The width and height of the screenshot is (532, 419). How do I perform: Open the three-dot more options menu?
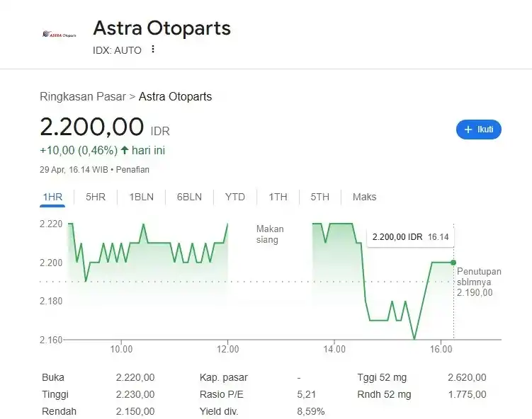[153, 50]
